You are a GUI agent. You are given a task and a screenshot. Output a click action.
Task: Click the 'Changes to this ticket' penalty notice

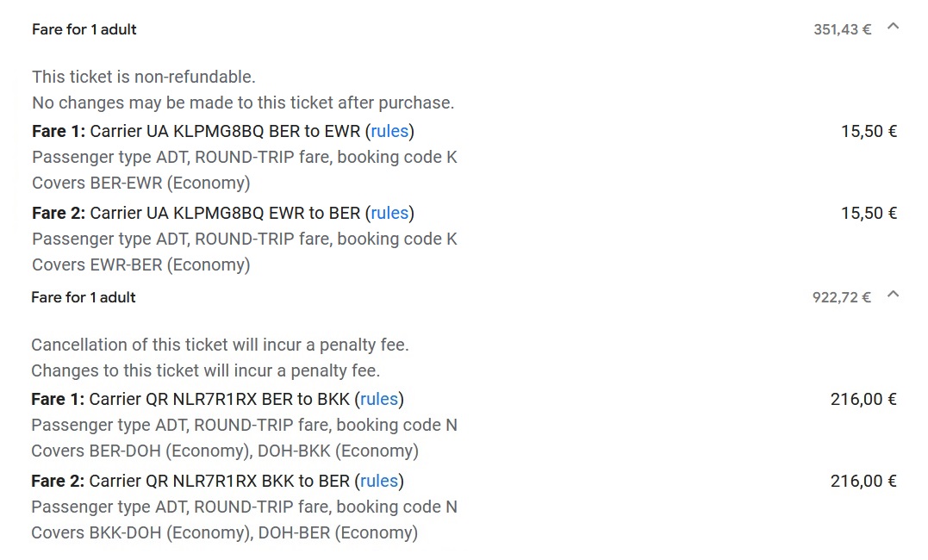(x=205, y=371)
